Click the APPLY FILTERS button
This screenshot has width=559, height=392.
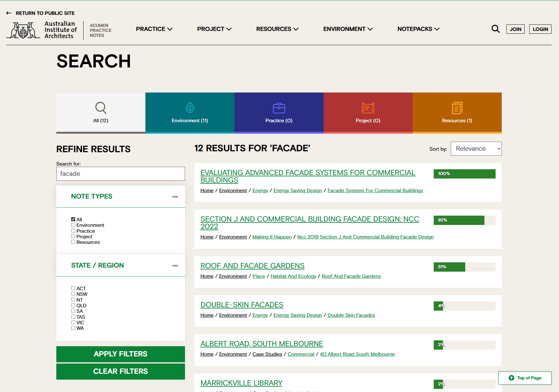click(x=120, y=354)
